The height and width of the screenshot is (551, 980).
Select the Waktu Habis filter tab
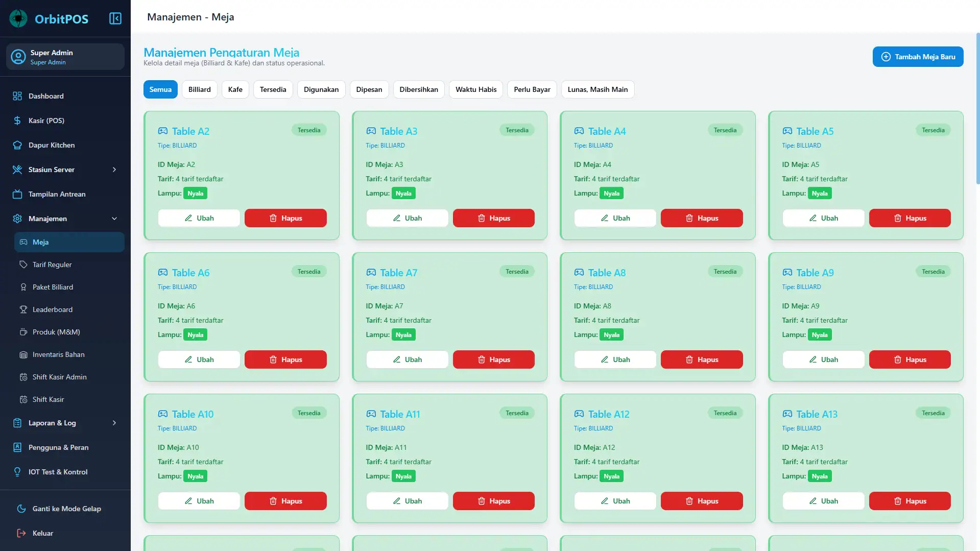coord(475,89)
